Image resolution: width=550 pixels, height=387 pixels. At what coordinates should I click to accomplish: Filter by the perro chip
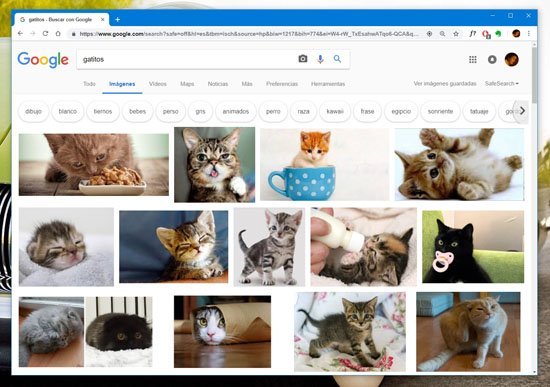click(273, 111)
